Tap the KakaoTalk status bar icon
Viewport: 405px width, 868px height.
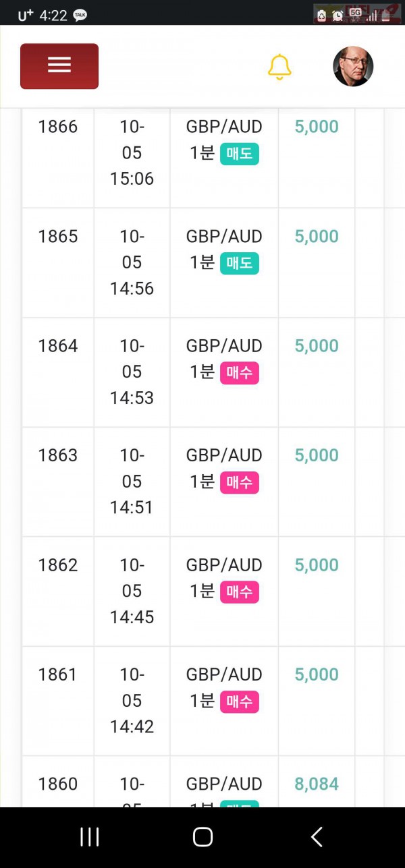(x=80, y=15)
